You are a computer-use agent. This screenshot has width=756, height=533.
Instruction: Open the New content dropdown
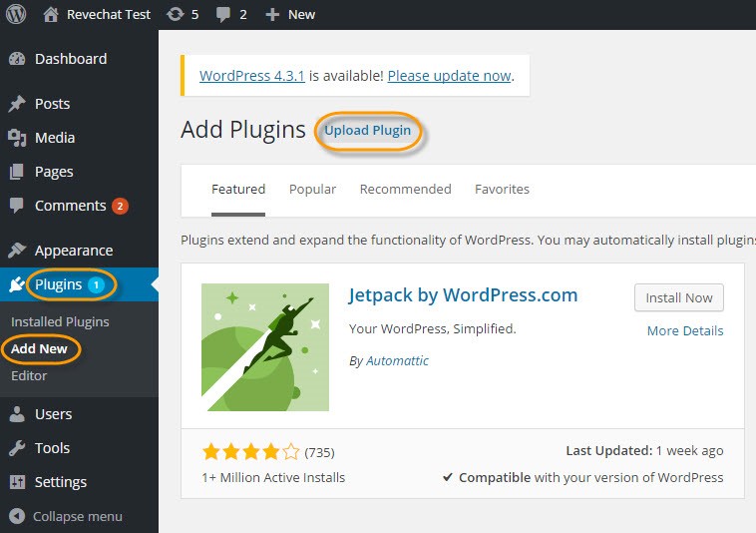click(x=290, y=14)
